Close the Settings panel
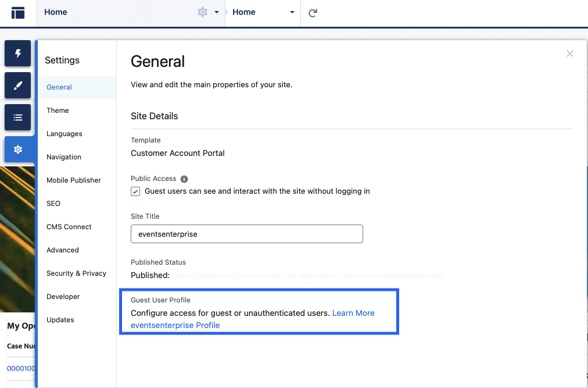588x388 pixels. pos(569,54)
